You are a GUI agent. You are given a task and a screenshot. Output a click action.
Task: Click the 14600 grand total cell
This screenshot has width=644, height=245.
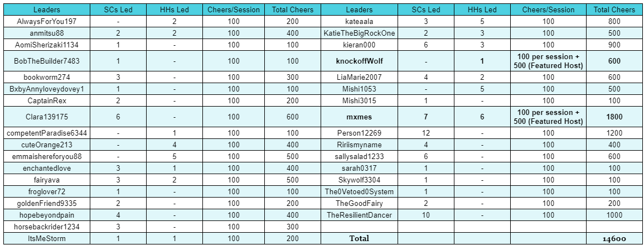pyautogui.click(x=614, y=238)
